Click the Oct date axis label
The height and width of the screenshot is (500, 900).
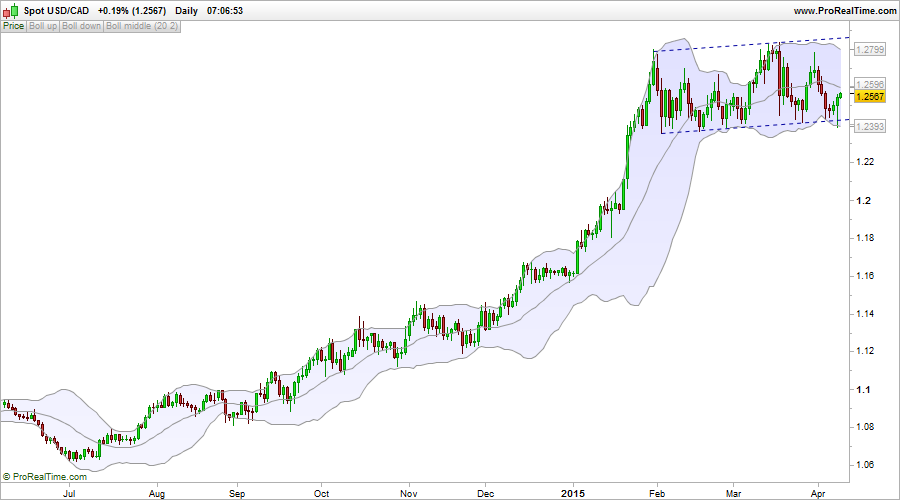point(321,494)
